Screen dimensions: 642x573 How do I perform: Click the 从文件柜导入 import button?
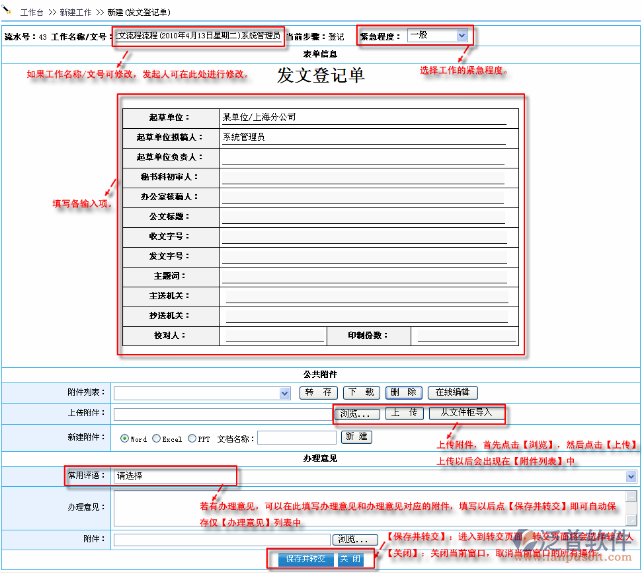tap(466, 413)
